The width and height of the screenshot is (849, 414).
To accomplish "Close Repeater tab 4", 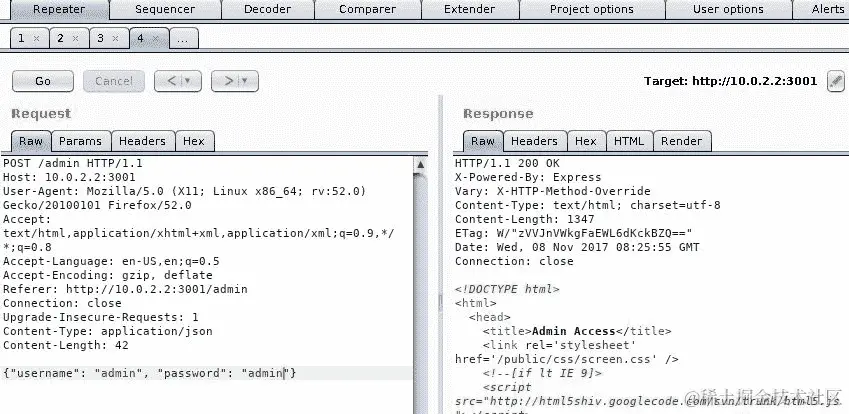I will click(155, 38).
